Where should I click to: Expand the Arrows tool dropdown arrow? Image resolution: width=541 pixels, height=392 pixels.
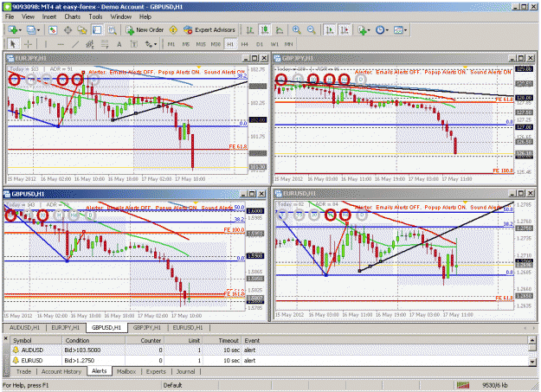coord(155,44)
